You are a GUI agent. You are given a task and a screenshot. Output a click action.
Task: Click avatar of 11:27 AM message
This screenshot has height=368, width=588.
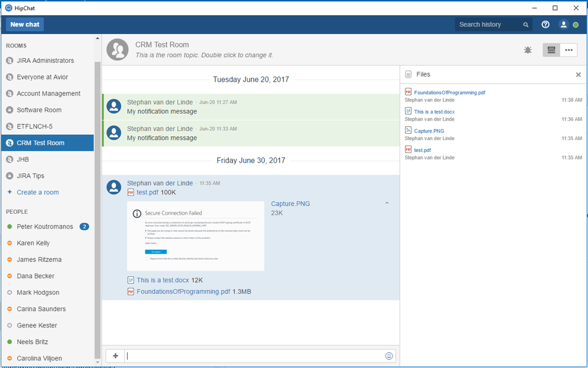pos(114,107)
